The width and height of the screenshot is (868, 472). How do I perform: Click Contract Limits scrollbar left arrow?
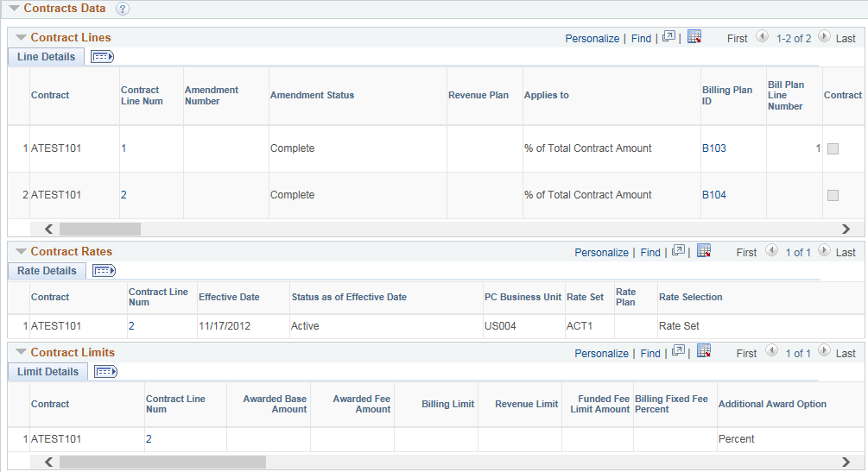(x=48, y=462)
